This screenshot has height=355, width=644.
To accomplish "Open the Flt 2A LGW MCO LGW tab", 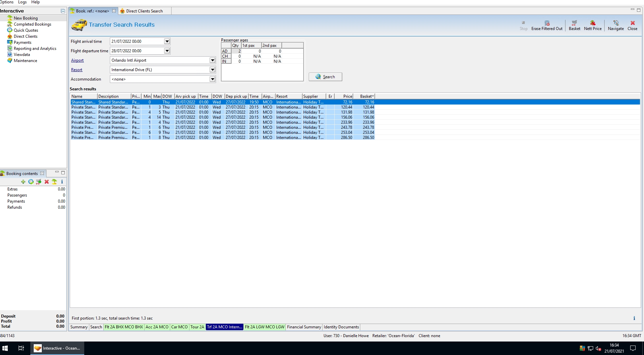I will (x=265, y=327).
